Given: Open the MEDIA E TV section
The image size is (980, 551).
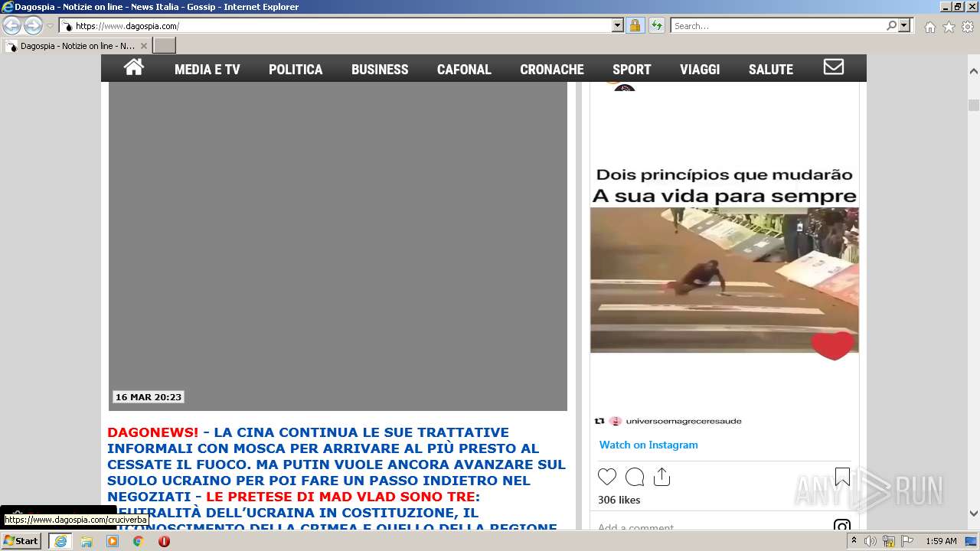Looking at the screenshot, I should pos(207,69).
